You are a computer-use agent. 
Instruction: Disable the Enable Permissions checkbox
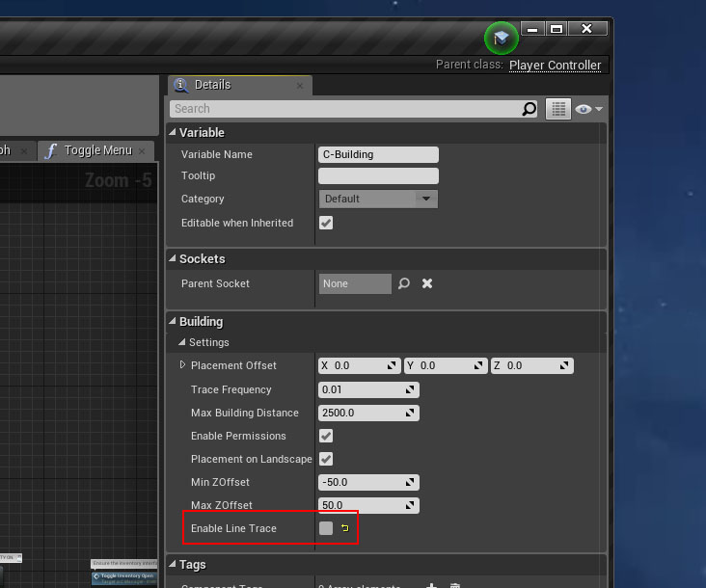(326, 436)
